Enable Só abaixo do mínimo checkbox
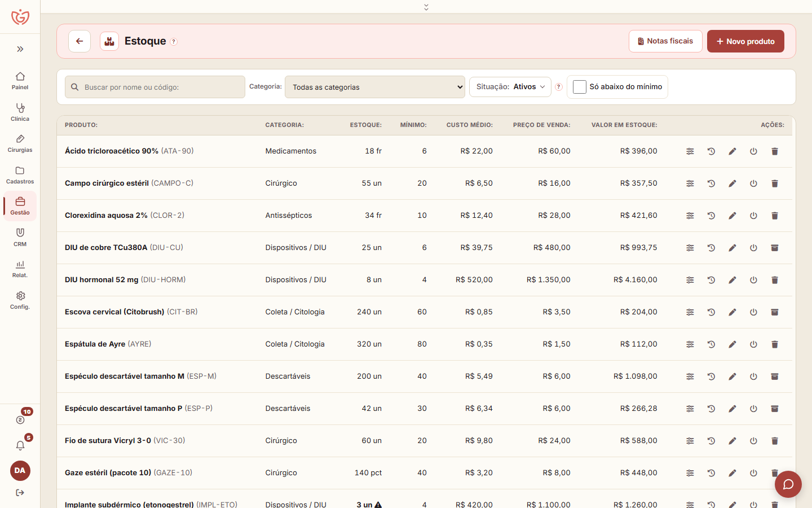This screenshot has height=508, width=812. coord(579,87)
